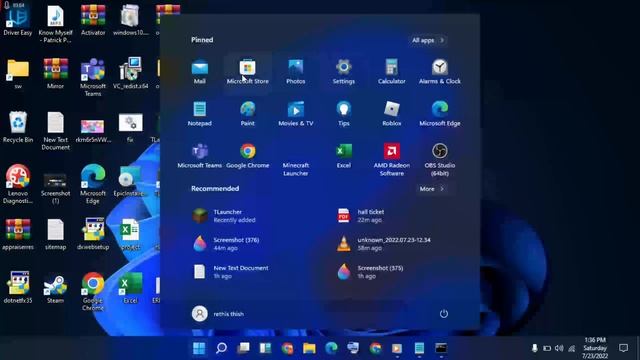640x360 pixels.
Task: Select the dxwebsetup desktop icon
Action: pyautogui.click(x=93, y=235)
